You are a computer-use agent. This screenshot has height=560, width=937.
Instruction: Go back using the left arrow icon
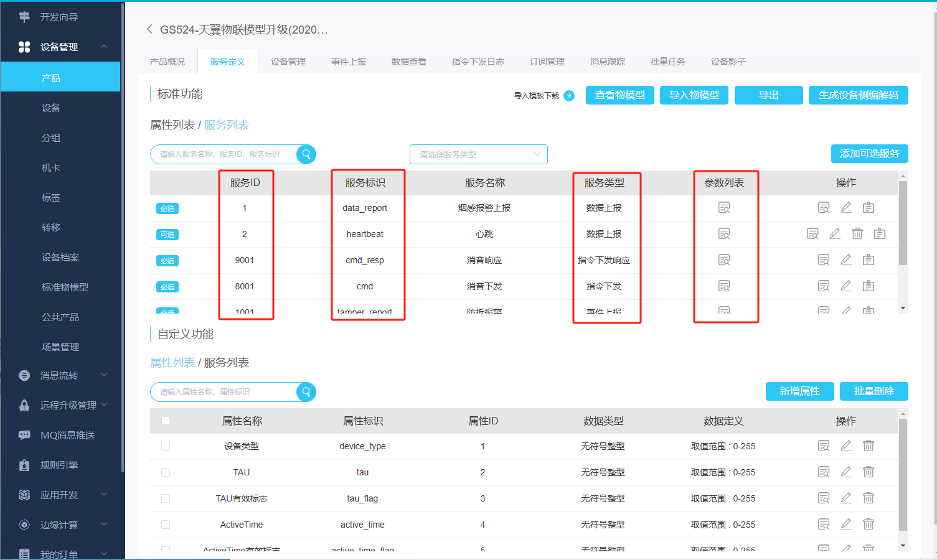pos(149,29)
